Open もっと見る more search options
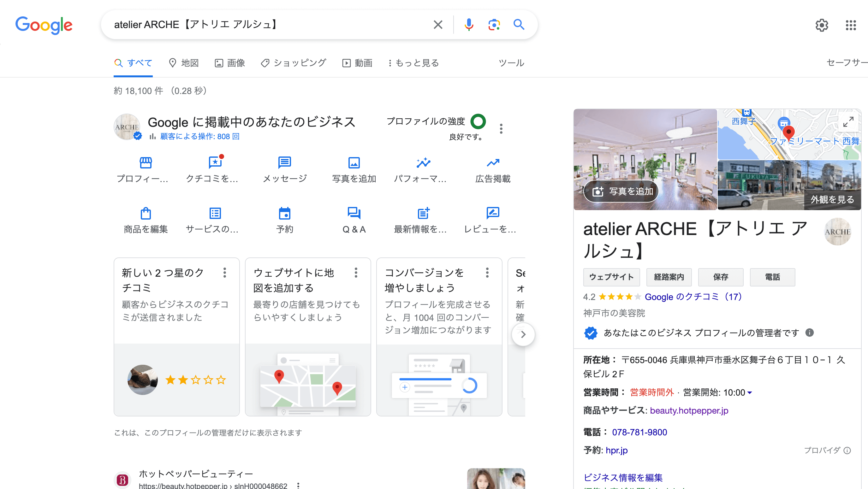 coord(413,63)
